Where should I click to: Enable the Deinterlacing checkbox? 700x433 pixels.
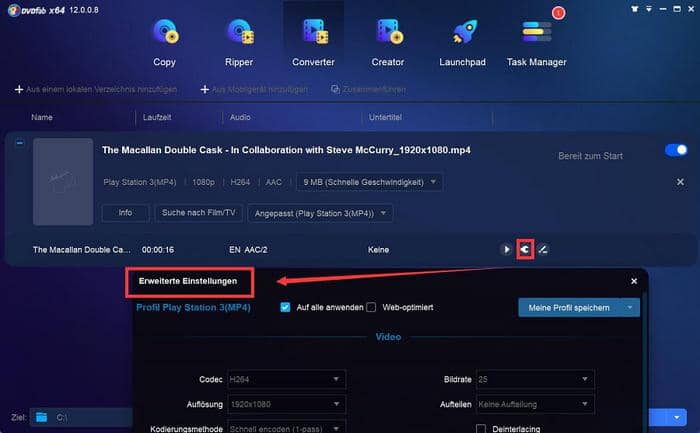481,429
